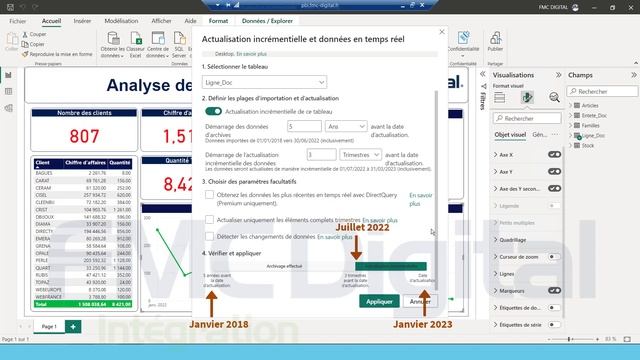This screenshot has height=360, width=640.
Task: Expand the Familles table in Champs
Action: (571, 125)
